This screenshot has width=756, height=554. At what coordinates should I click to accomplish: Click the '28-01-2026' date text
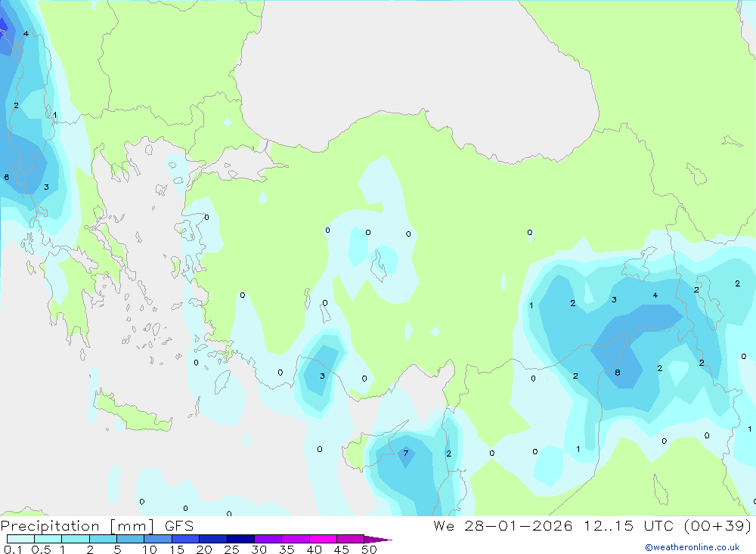(519, 525)
